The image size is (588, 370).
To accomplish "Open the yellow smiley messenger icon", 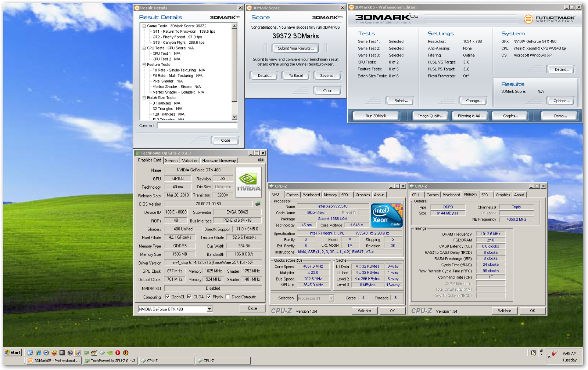I will pos(54,353).
